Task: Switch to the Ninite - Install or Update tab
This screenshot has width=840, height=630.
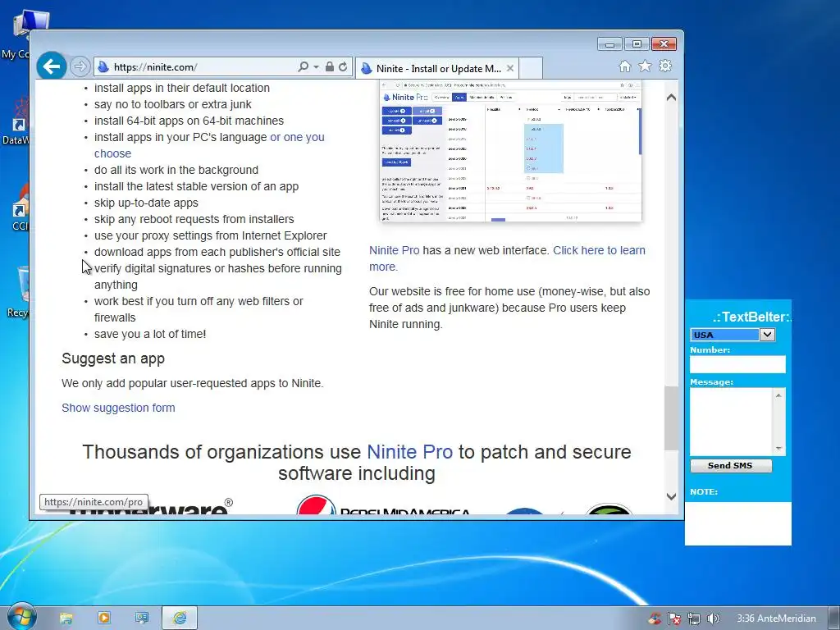Action: click(438, 69)
